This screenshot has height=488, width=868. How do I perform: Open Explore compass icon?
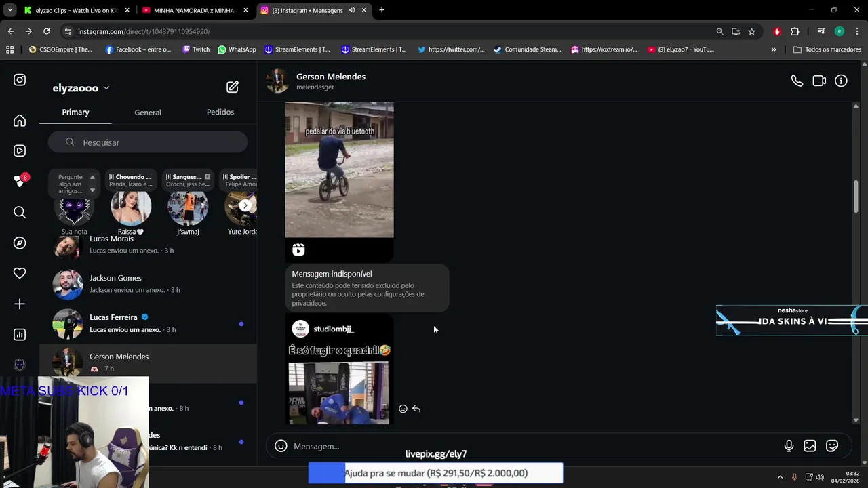point(20,243)
